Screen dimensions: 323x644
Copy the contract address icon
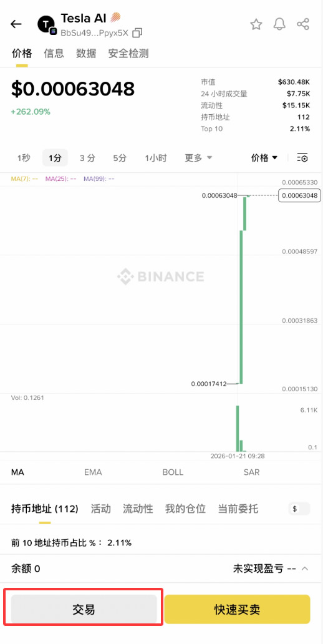coord(137,33)
